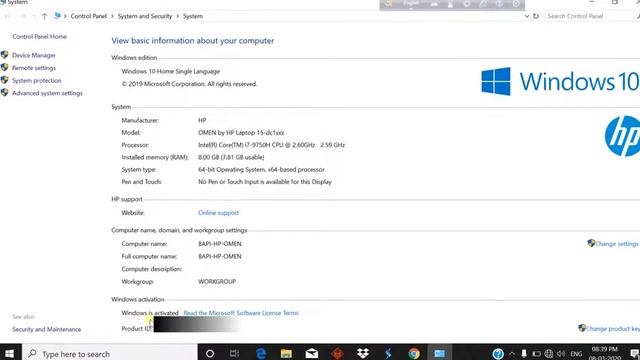Click the taskbar clock showing 08:39 PM

604,353
